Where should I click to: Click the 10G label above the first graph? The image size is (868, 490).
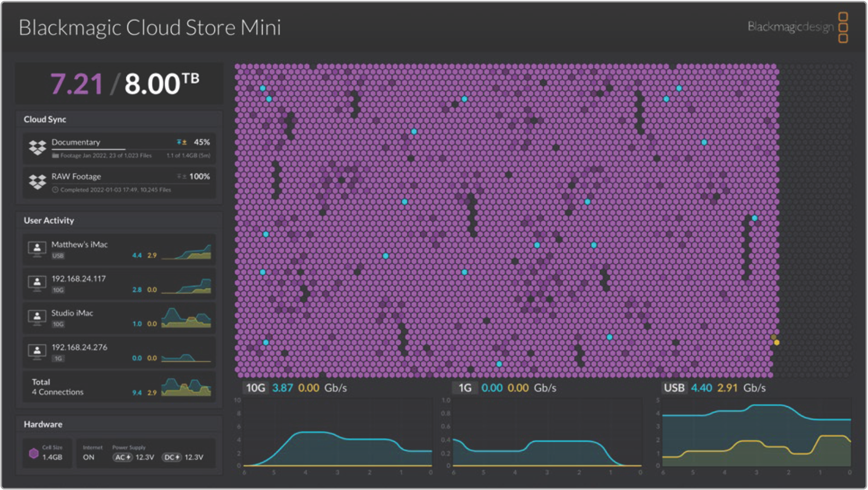tap(255, 388)
